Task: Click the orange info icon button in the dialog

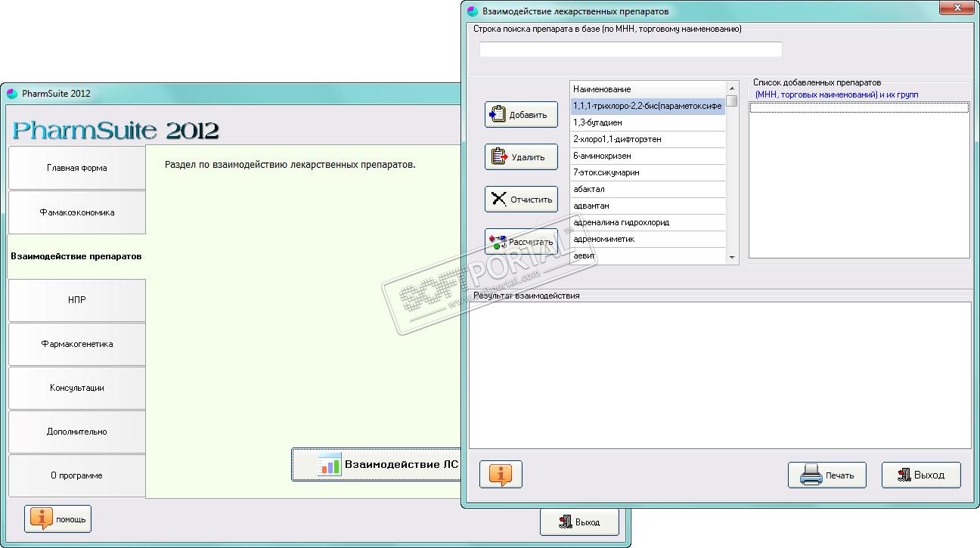Action: click(x=501, y=474)
